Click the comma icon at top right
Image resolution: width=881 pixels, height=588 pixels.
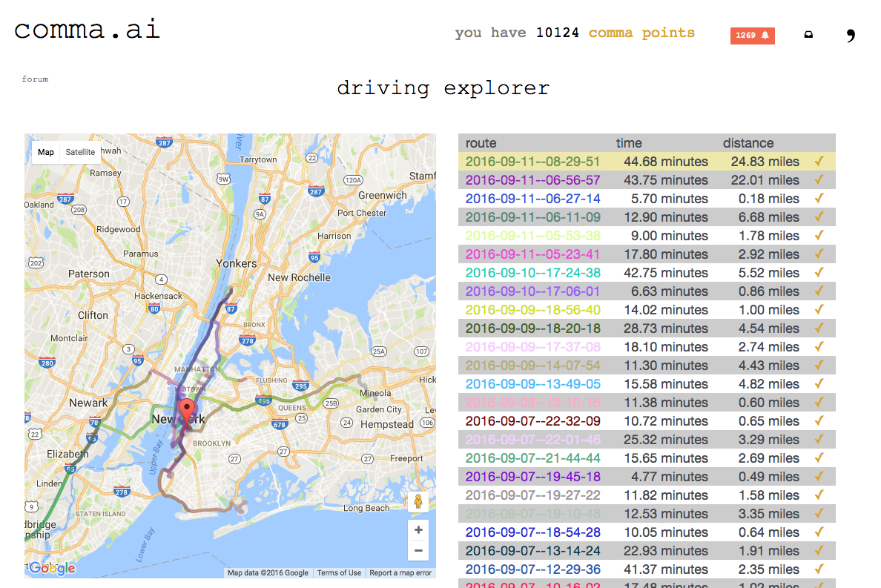[850, 34]
